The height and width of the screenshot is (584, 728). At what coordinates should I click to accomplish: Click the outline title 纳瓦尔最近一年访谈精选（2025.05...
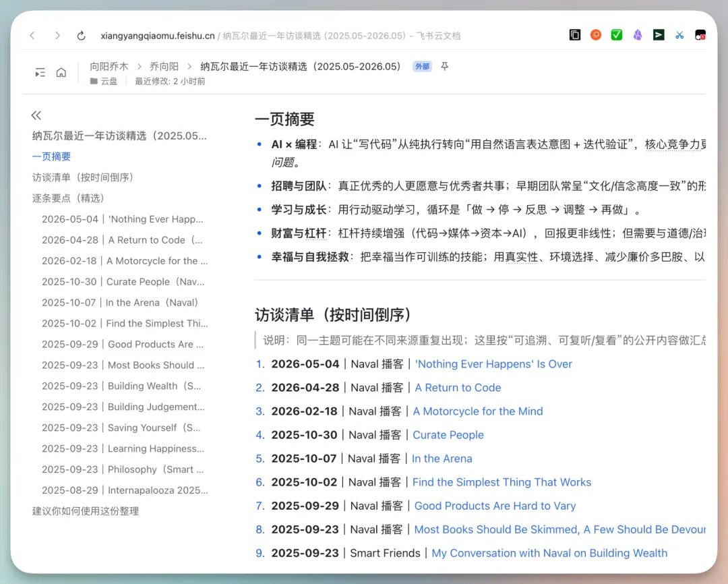pos(119,136)
